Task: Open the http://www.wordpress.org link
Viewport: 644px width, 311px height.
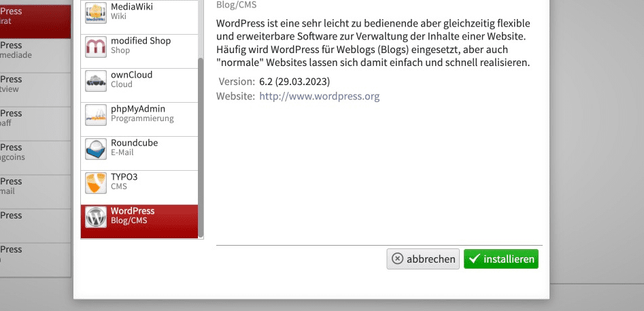Action: pyautogui.click(x=320, y=97)
